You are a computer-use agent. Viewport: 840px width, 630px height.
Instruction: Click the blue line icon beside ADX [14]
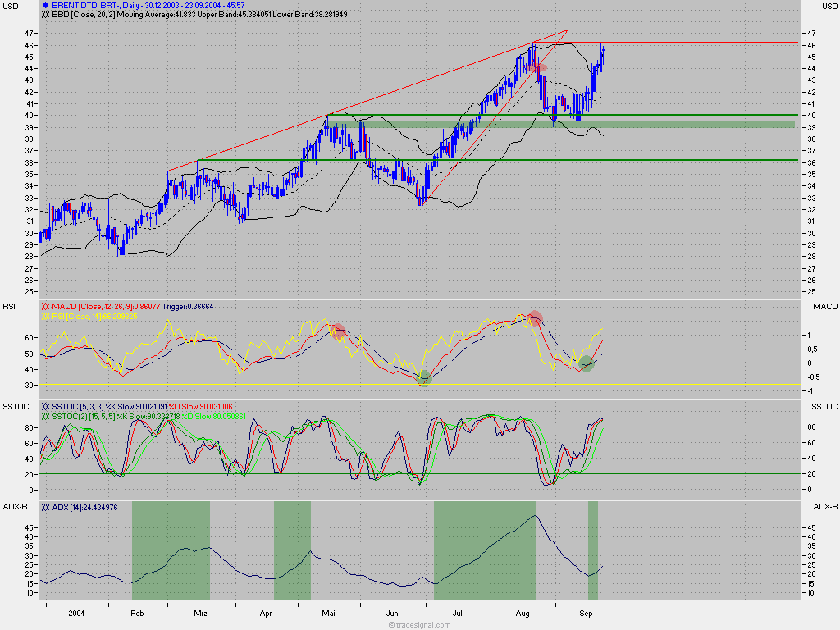pos(45,508)
